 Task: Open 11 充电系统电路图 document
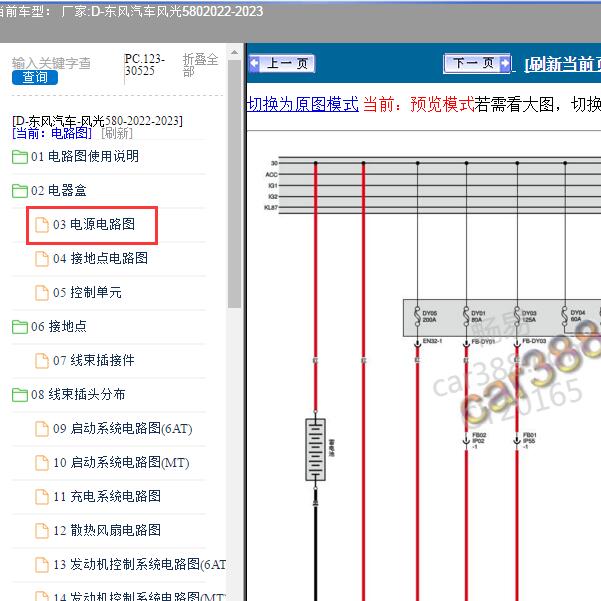(x=107, y=497)
